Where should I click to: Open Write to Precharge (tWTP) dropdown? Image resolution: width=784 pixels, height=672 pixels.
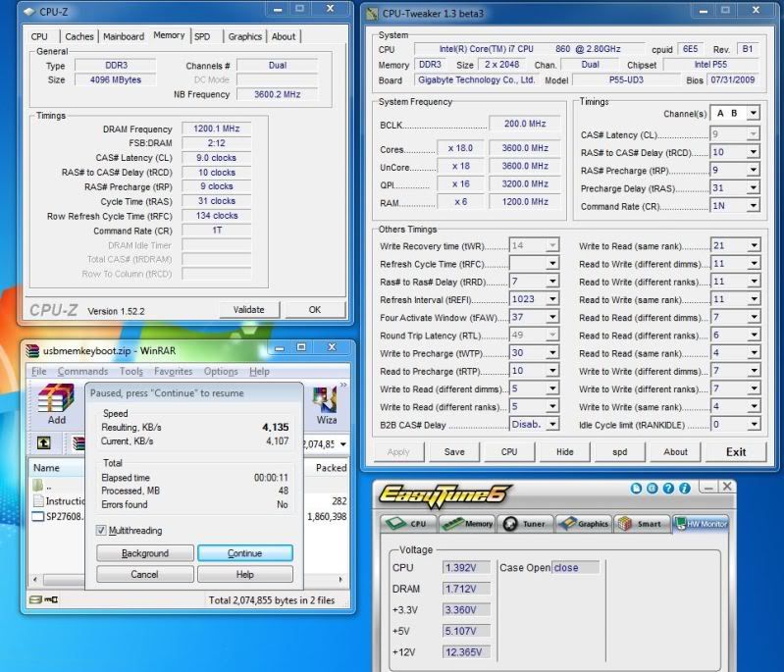pyautogui.click(x=552, y=353)
